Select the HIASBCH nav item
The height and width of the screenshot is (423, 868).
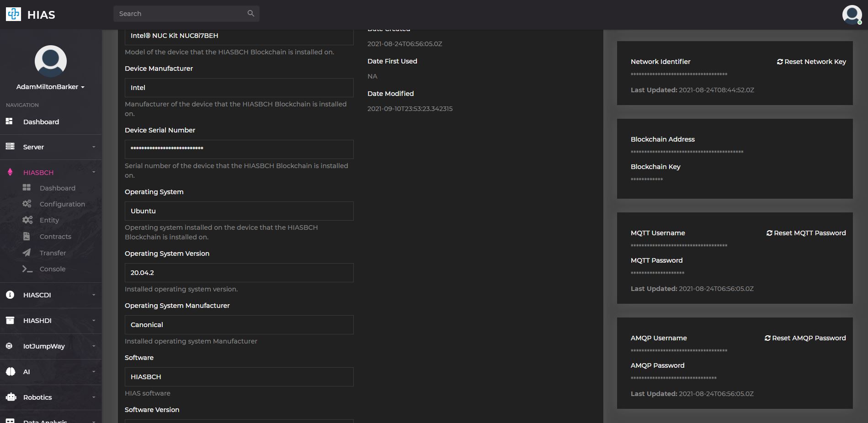[38, 172]
